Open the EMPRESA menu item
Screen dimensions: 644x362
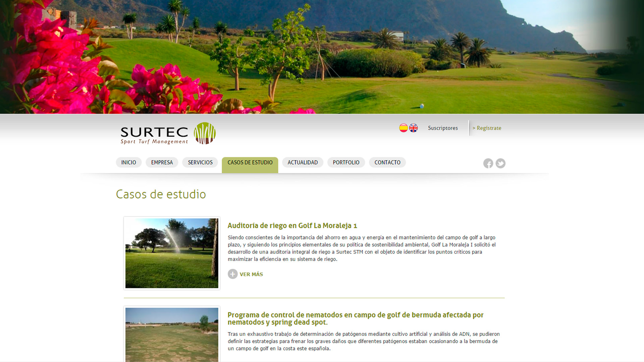(162, 162)
